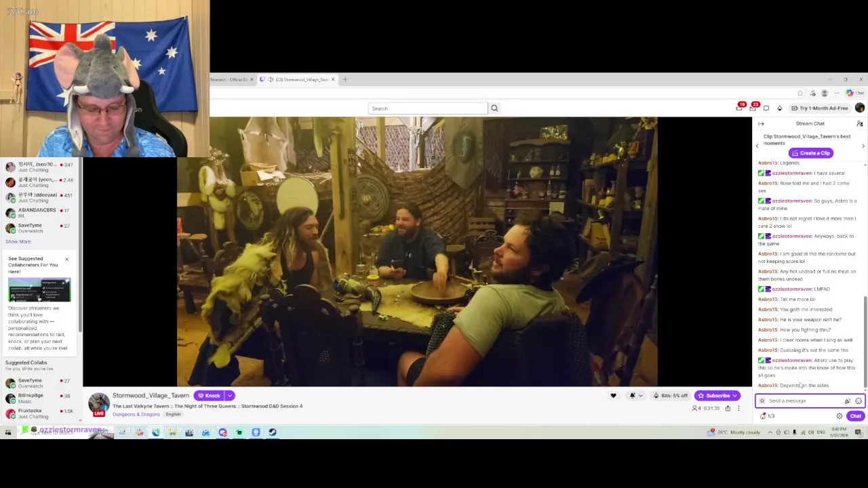
Task: Click the weather widget in taskbar
Action: (x=734, y=432)
